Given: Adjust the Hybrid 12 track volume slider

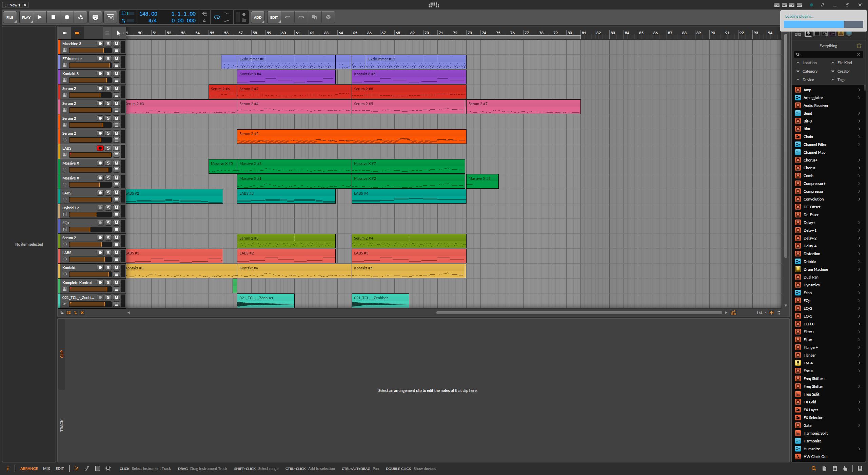Looking at the screenshot, I should coord(90,214).
